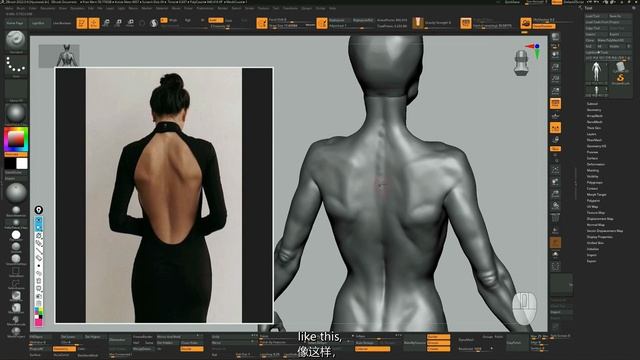
Task: Click the head camera view indicator
Action: [x=521, y=63]
